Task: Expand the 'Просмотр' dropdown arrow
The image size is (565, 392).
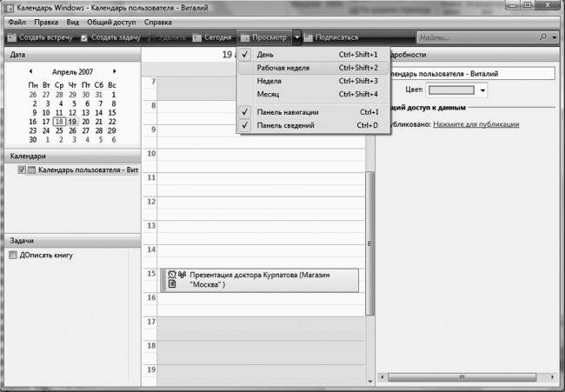Action: pos(297,38)
